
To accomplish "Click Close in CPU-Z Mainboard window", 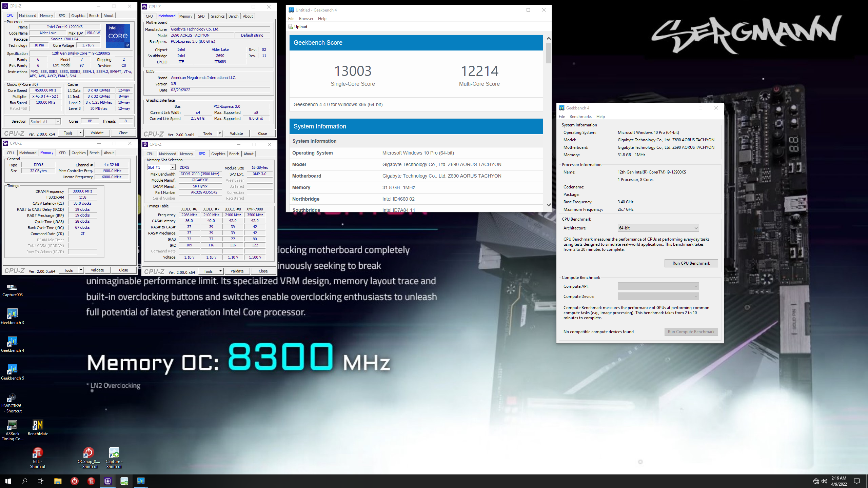I will [262, 134].
